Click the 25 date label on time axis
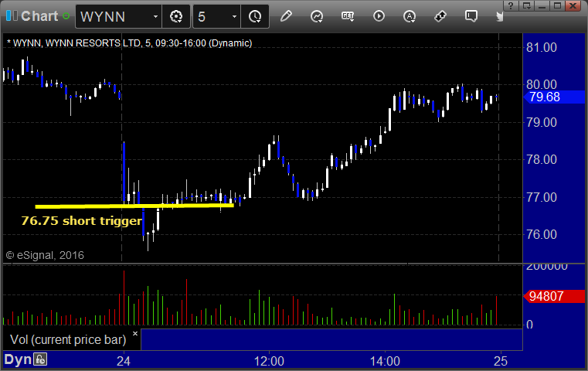588x371 pixels. click(501, 361)
